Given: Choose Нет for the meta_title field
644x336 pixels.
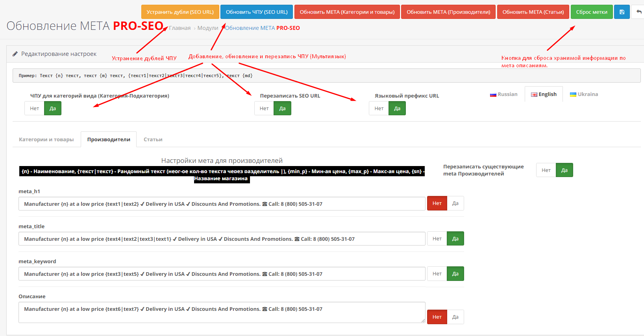Looking at the screenshot, I should pos(437,239).
